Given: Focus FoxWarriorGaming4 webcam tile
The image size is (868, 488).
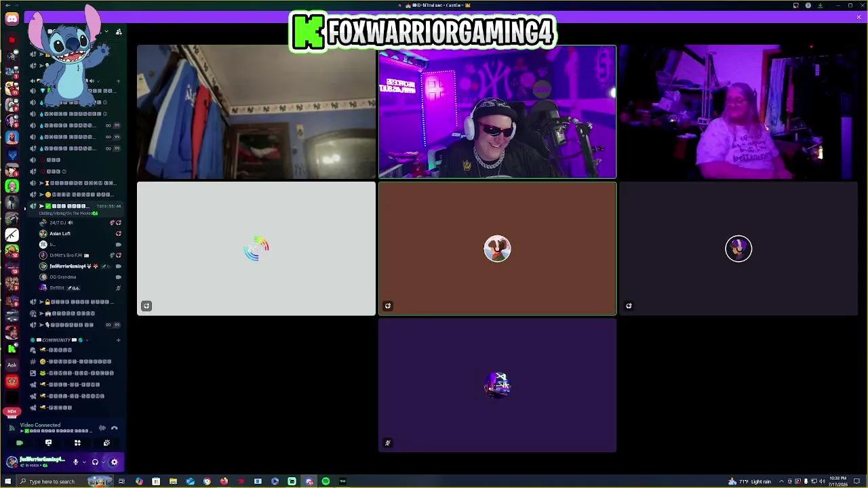Looking at the screenshot, I should point(497,112).
